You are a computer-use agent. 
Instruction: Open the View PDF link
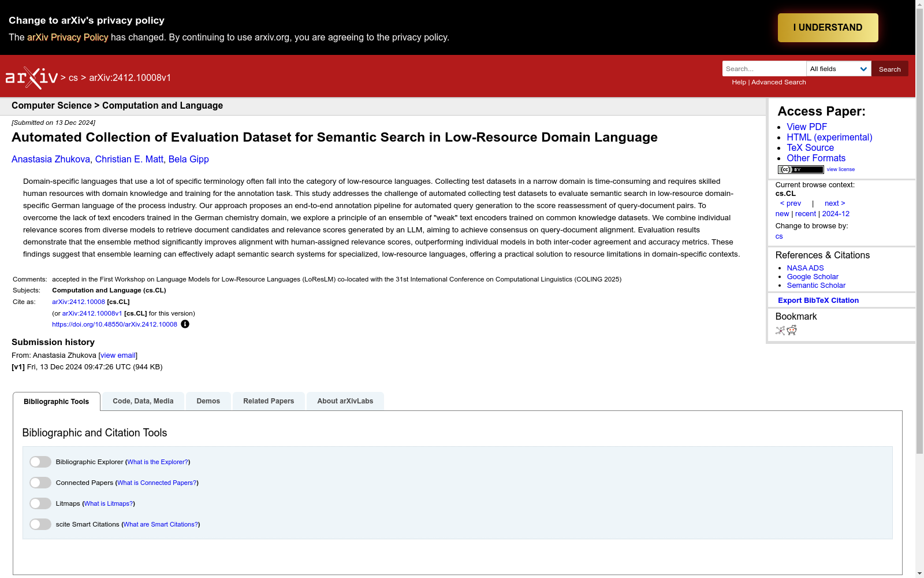[x=807, y=127]
